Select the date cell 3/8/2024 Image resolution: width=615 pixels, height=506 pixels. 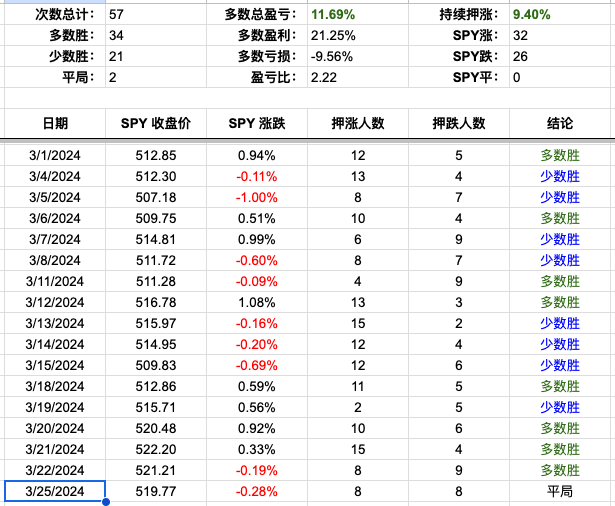pos(55,260)
